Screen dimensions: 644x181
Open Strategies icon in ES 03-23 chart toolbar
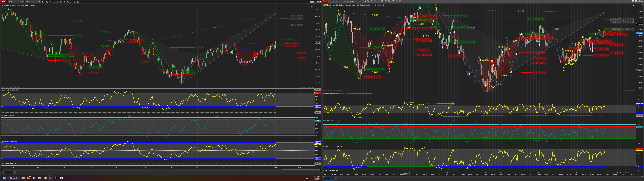pyautogui.click(x=396, y=1)
